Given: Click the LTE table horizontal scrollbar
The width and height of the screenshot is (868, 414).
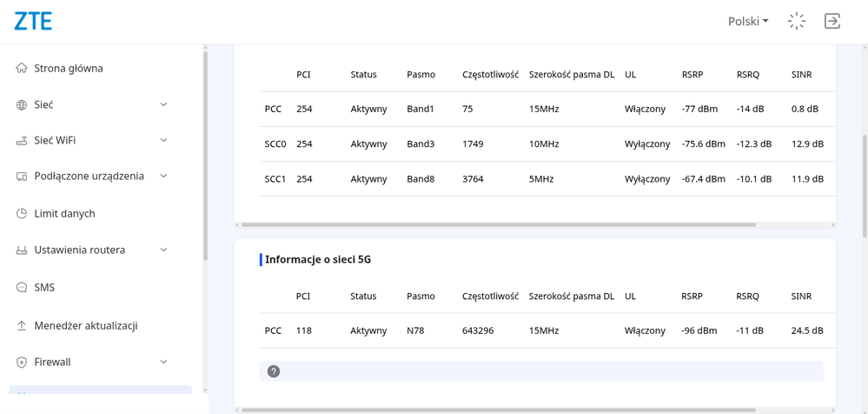Looking at the screenshot, I should (x=498, y=224).
